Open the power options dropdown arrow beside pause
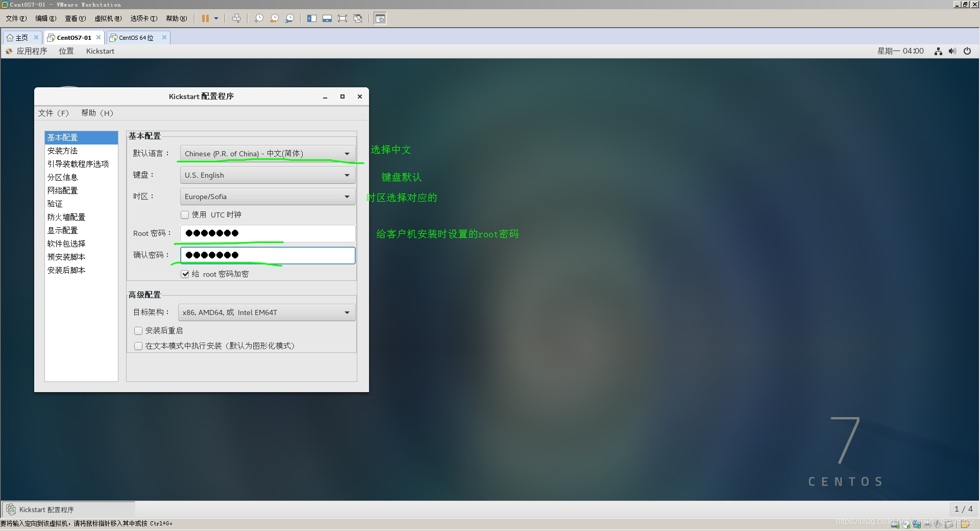980x531 pixels. pyautogui.click(x=216, y=18)
